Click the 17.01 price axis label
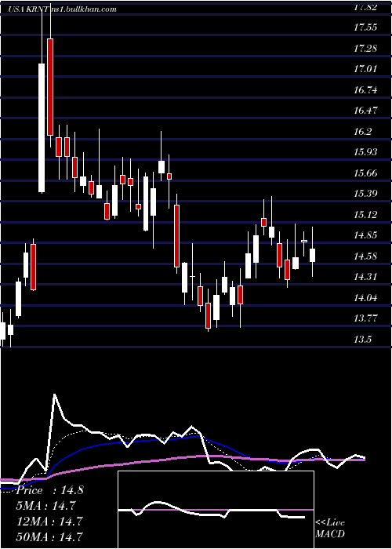392x549 pixels. [365, 69]
